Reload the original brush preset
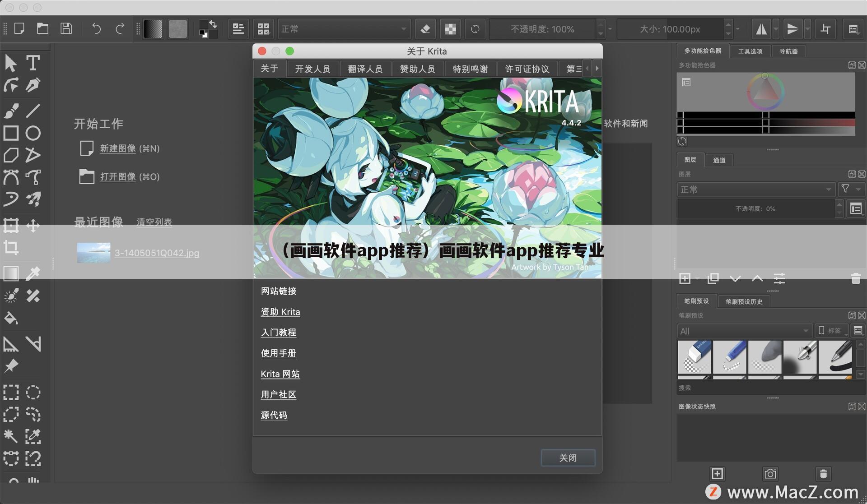The height and width of the screenshot is (504, 867). click(x=475, y=29)
